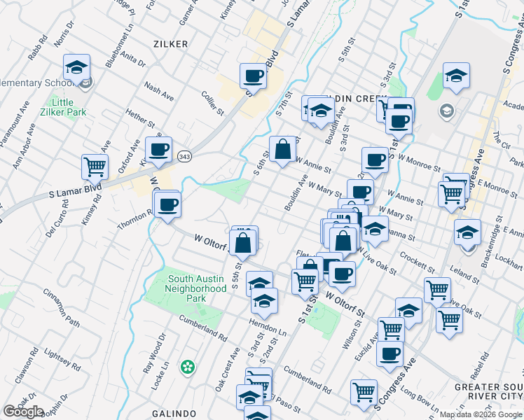This screenshot has height=420, width=524.
Task: Select grocery cart marker near E Monroe St
Action: point(451,197)
